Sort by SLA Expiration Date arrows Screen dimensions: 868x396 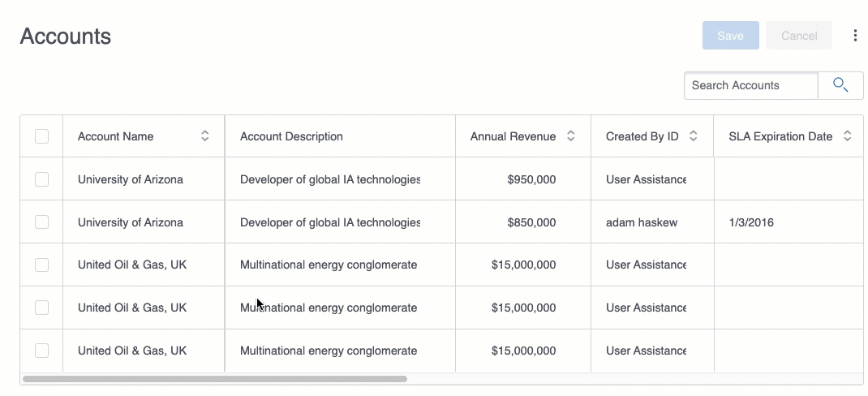848,136
